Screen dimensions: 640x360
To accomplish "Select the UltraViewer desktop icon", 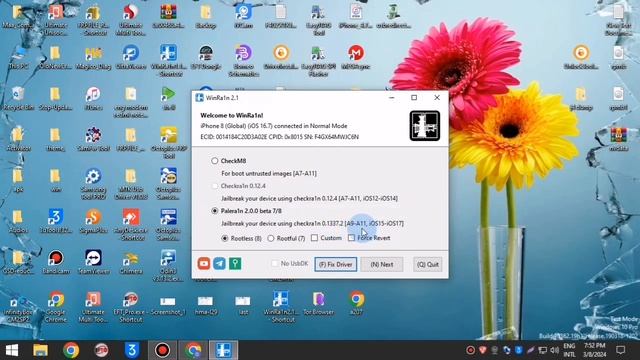I will pos(131,58).
